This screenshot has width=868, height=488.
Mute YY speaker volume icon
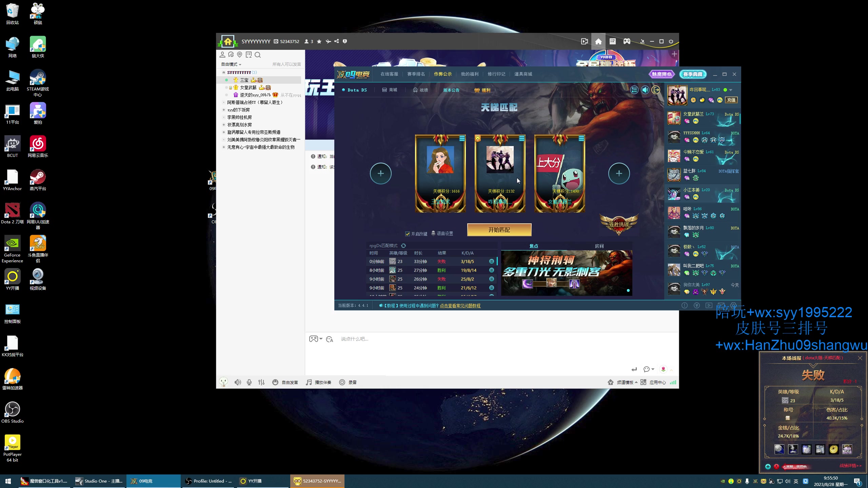(238, 382)
